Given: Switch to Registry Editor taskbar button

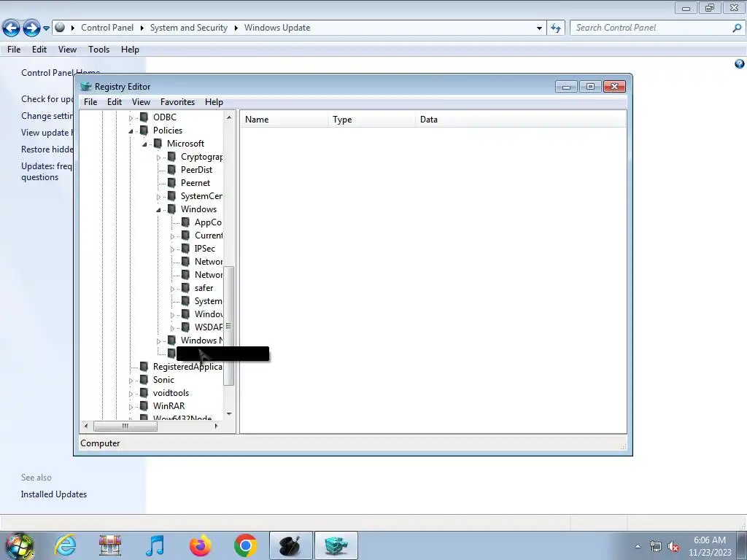Looking at the screenshot, I should click(336, 545).
